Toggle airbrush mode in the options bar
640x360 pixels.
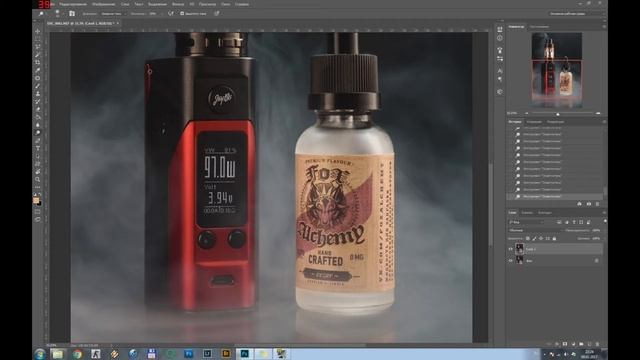[171, 13]
